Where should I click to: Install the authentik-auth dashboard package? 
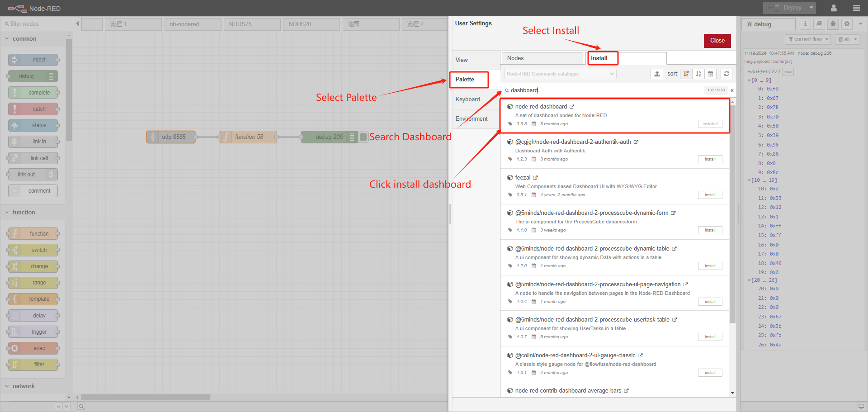coord(710,159)
